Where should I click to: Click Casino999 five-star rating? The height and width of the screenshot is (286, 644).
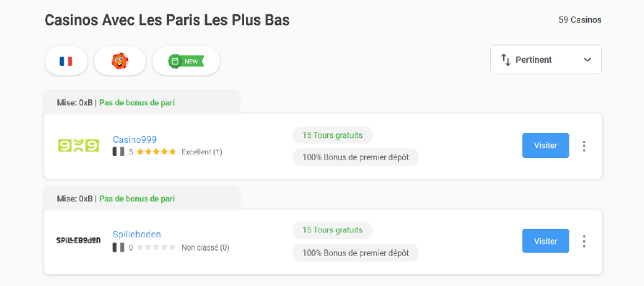click(156, 152)
